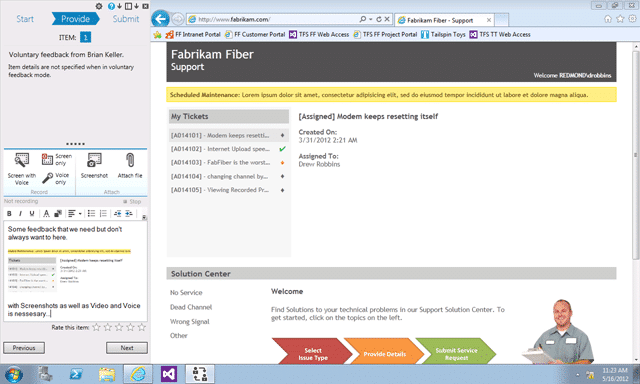Open Internet Explorer Tools gear
The image size is (640, 384).
[x=632, y=19]
